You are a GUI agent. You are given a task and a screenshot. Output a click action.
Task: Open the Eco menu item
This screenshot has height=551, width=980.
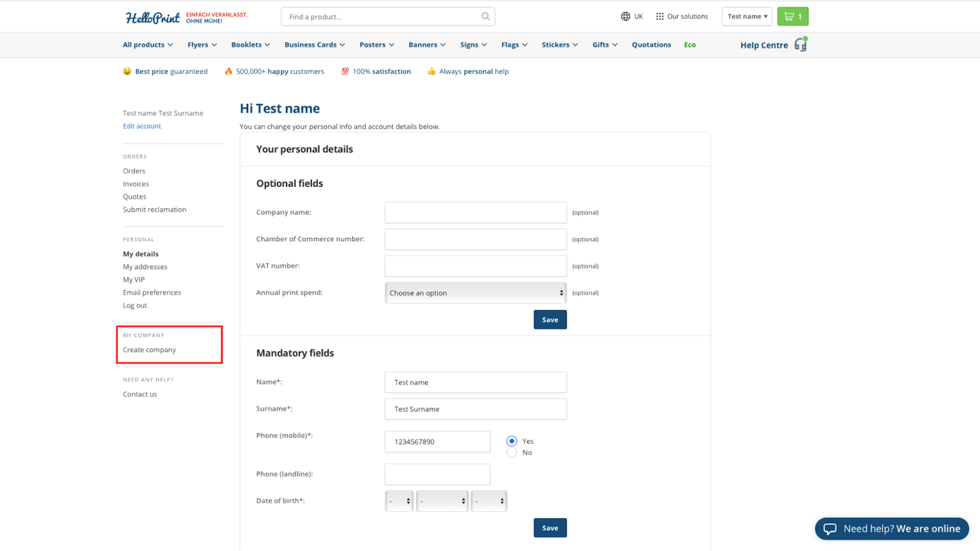click(690, 45)
